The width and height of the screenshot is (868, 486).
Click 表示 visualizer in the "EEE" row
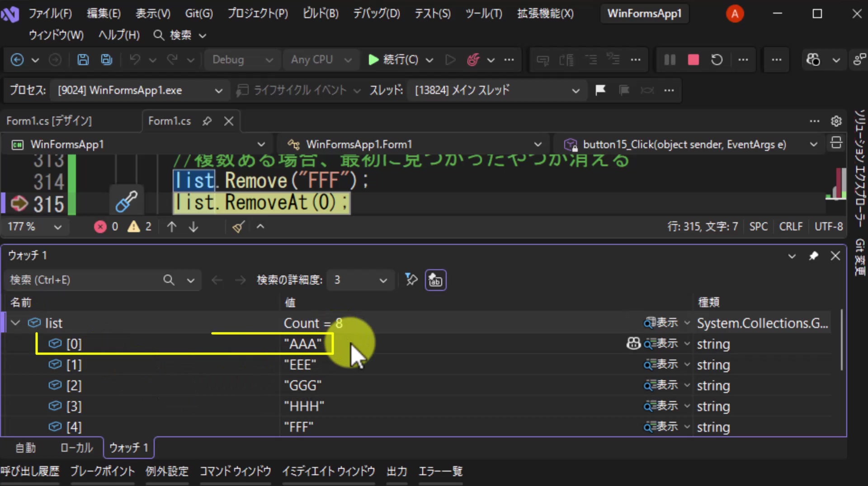click(x=661, y=364)
